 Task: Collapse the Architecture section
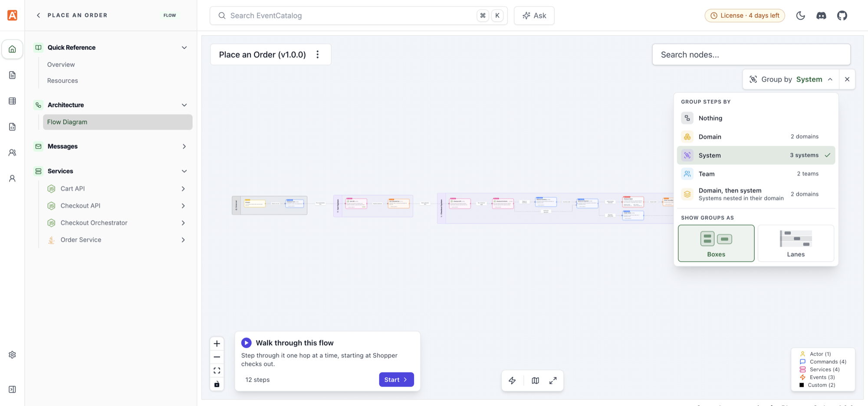point(184,105)
